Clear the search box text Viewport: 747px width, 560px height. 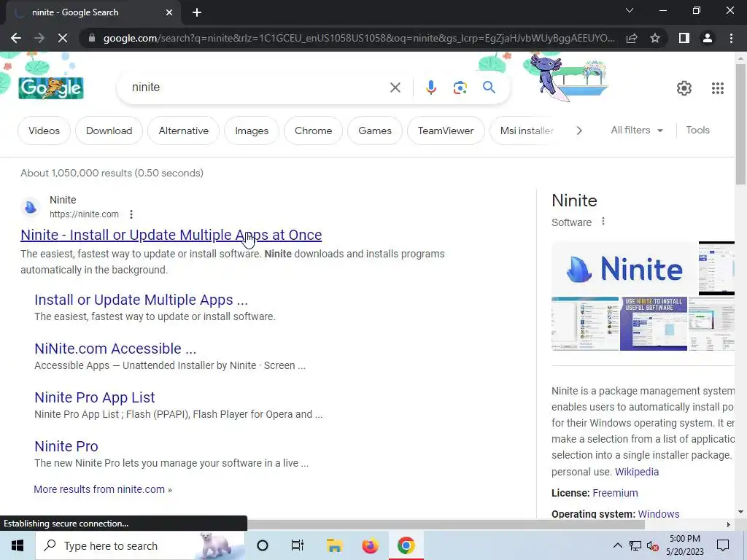395,87
